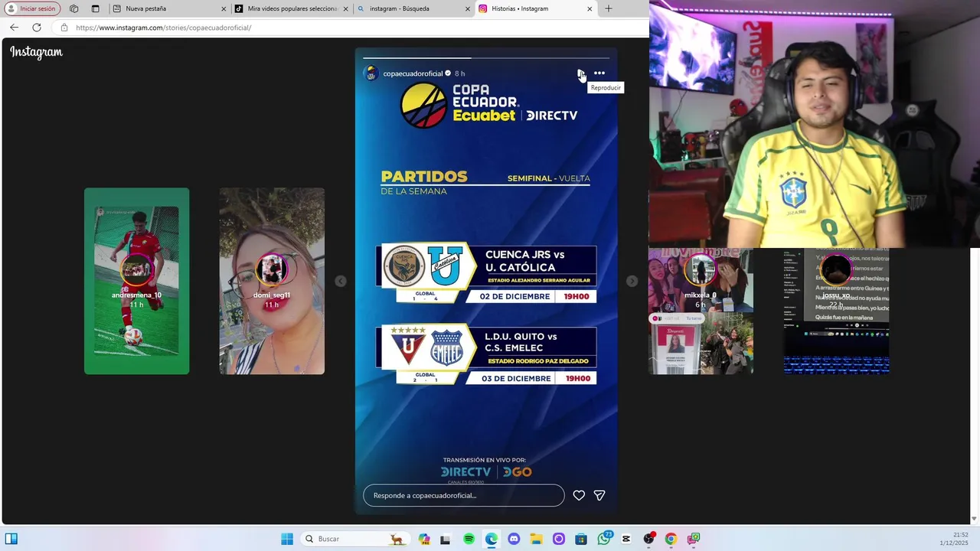980x551 pixels.
Task: Open Google Chrome from taskbar
Action: tap(671, 539)
